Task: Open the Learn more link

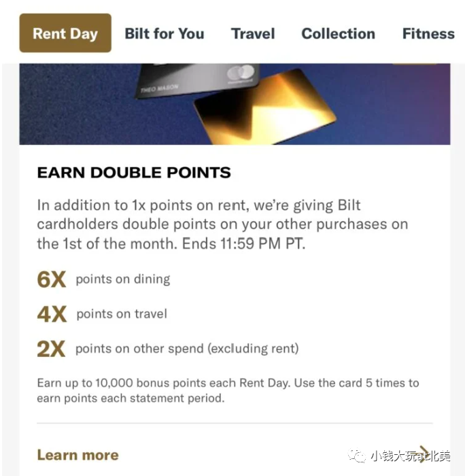Action: tap(77, 455)
